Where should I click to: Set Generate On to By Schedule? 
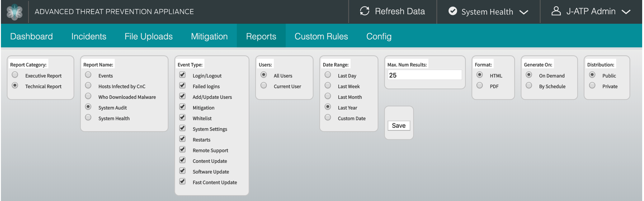(529, 86)
